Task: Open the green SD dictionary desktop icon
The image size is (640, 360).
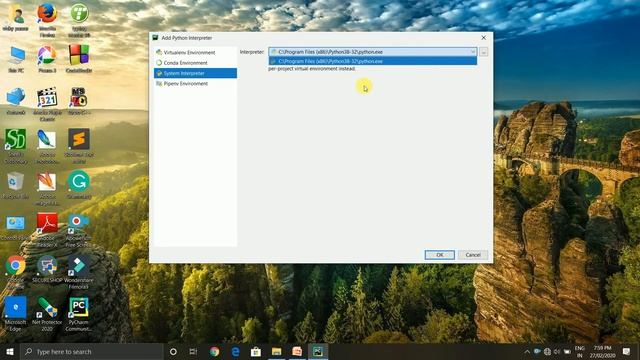Action: pos(16,146)
